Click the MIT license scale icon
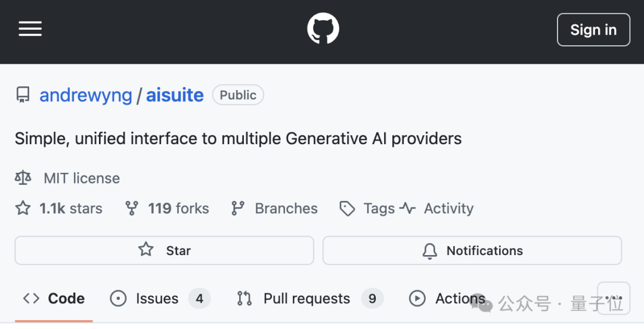This screenshot has width=644, height=329. point(23,178)
